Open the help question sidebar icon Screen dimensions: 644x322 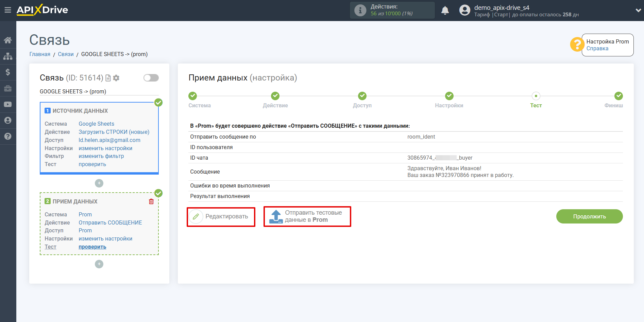(x=8, y=136)
